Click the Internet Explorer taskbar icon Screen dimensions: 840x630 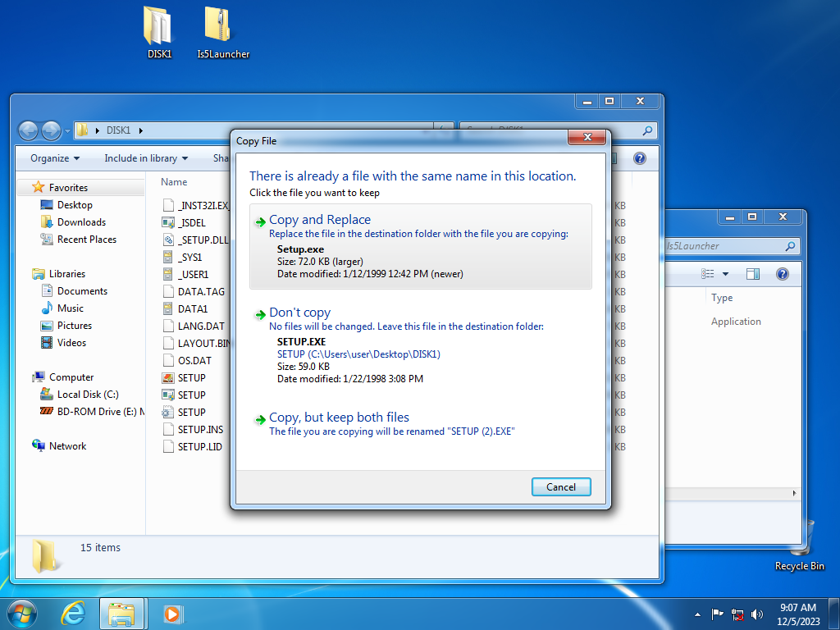[73, 613]
